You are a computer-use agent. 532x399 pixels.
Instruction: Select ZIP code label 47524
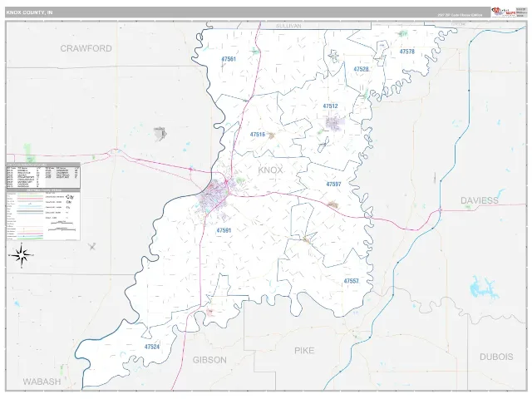click(151, 347)
